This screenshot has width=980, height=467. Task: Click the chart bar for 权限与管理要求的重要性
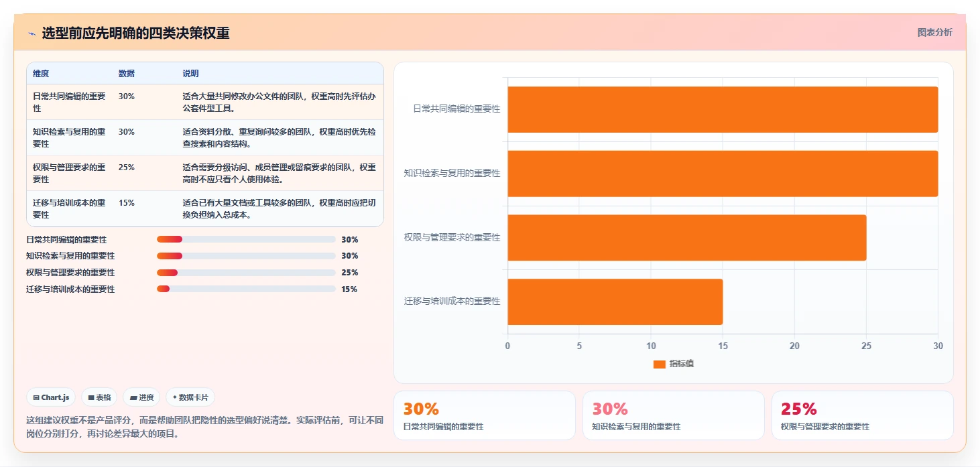[x=687, y=238]
